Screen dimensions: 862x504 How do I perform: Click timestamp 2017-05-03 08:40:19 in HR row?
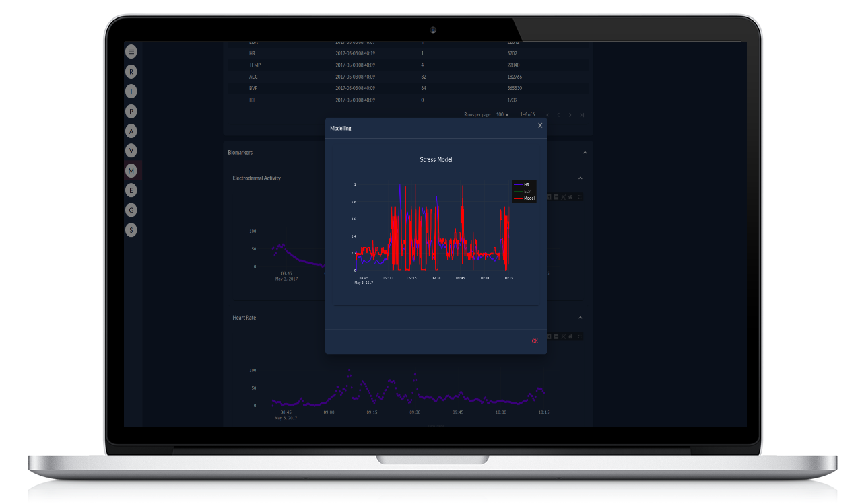[x=356, y=53]
